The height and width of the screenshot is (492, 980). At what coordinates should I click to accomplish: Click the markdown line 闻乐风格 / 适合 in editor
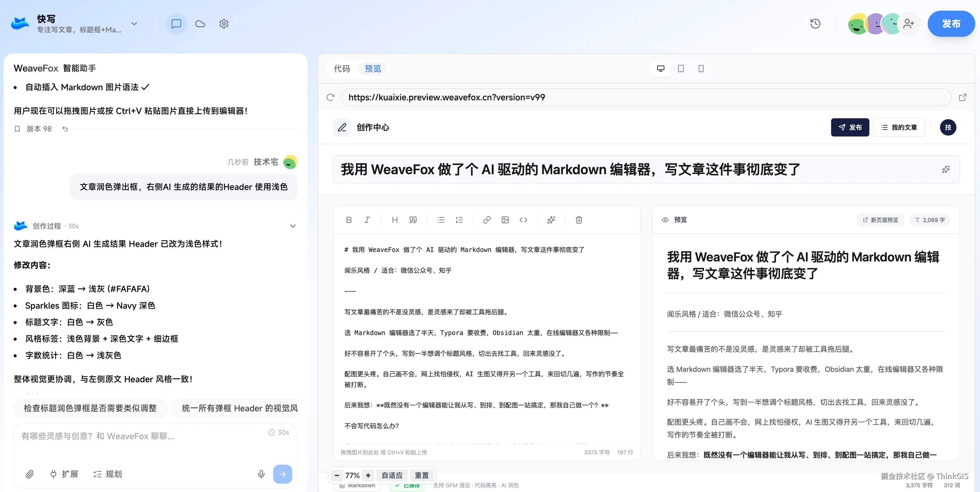[x=398, y=270]
